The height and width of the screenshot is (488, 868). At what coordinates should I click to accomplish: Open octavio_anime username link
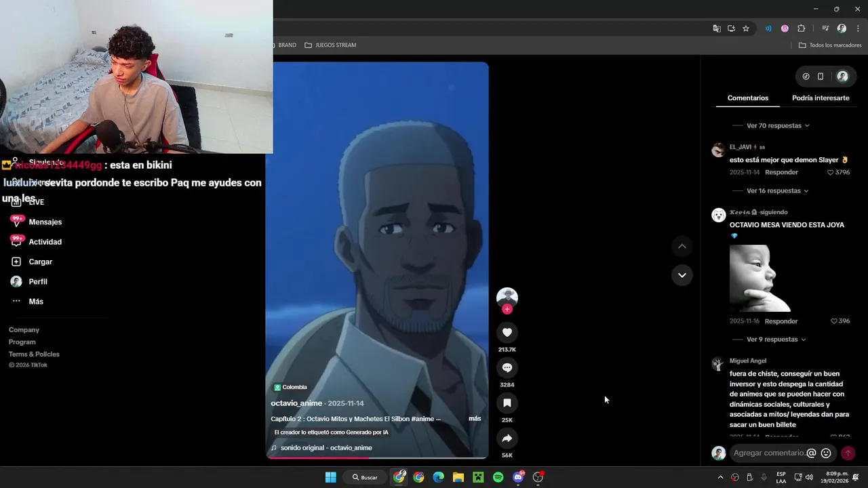click(296, 403)
